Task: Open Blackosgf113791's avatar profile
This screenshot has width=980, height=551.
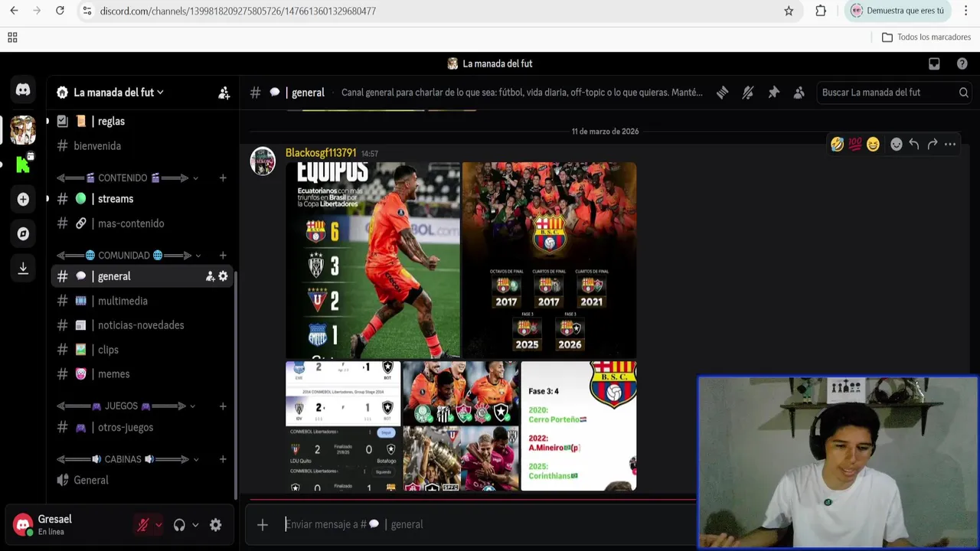Action: point(263,161)
